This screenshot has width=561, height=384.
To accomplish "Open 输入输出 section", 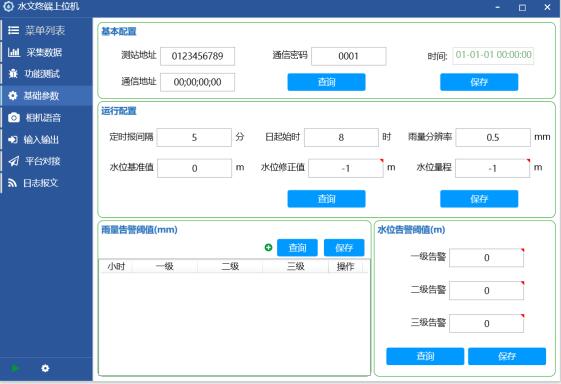I will coord(47,139).
